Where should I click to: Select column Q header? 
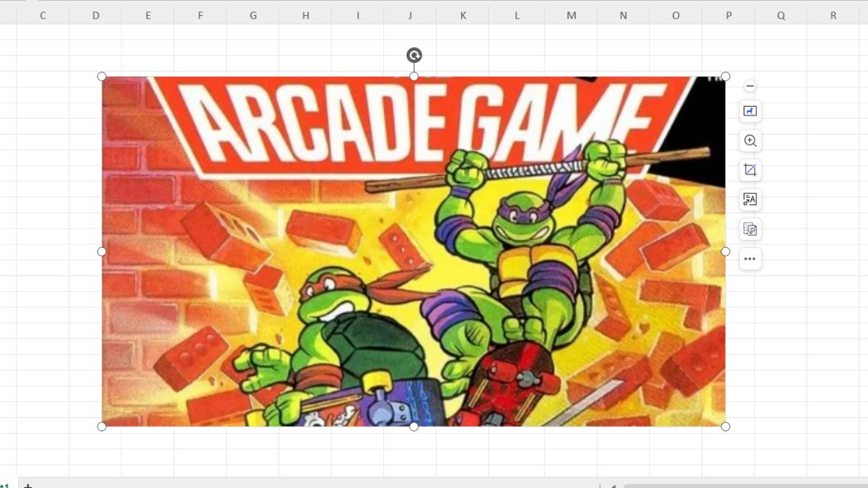(781, 15)
